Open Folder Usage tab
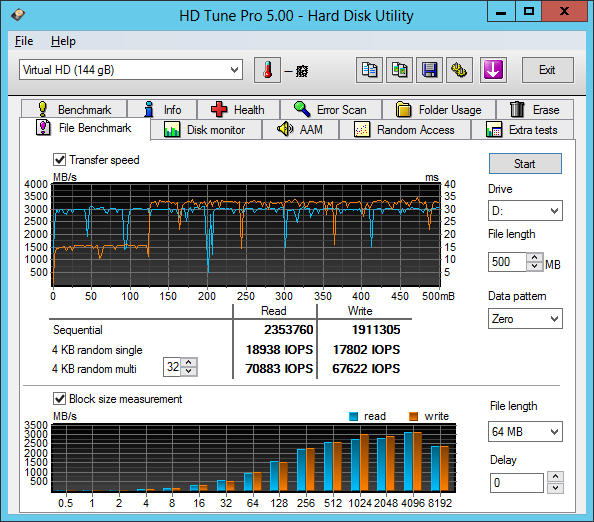The width and height of the screenshot is (594, 522). [x=439, y=109]
